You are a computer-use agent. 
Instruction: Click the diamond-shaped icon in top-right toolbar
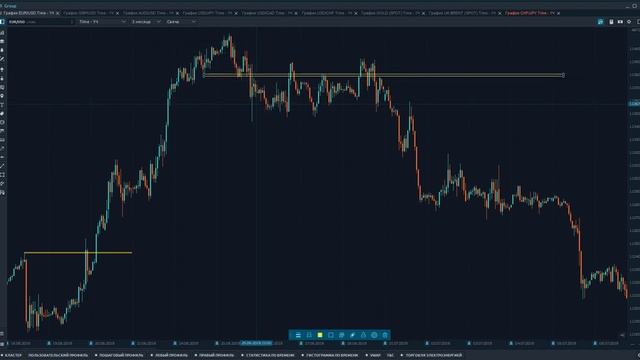click(x=629, y=22)
